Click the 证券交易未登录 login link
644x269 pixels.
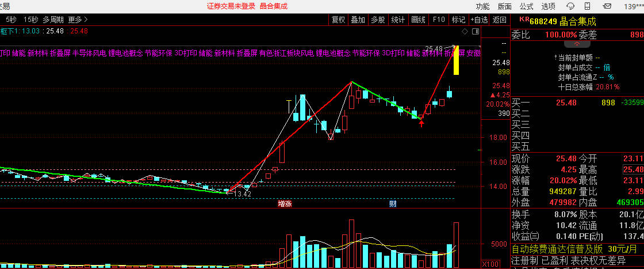click(x=231, y=6)
